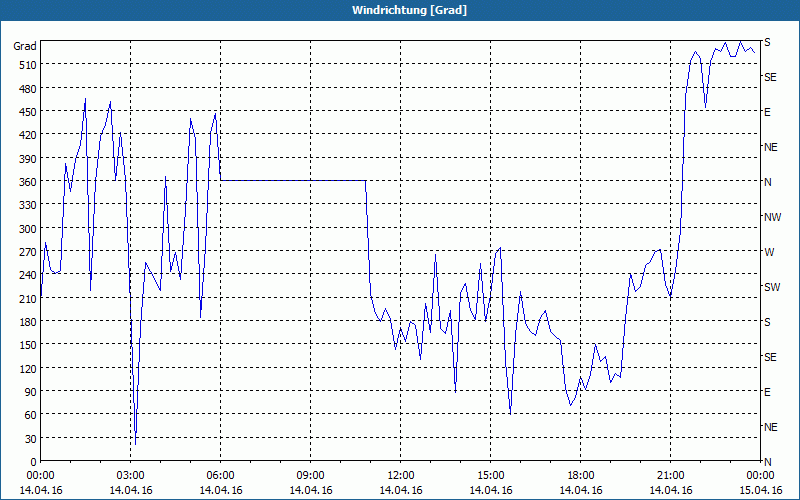This screenshot has height=500, width=800.
Task: Select the 390 y-axis value
Action: pos(29,159)
